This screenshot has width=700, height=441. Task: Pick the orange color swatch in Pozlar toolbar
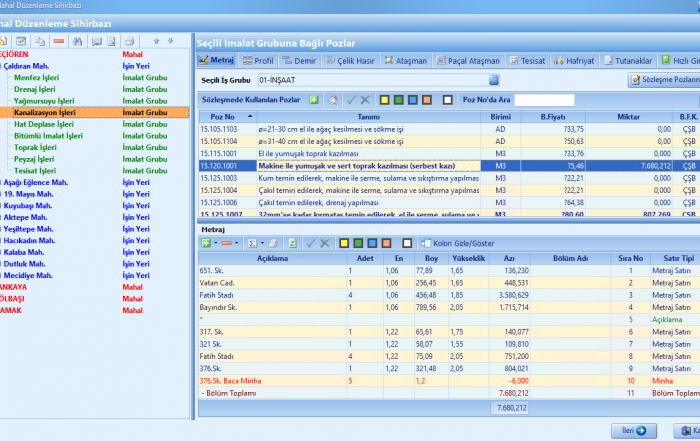[428, 100]
